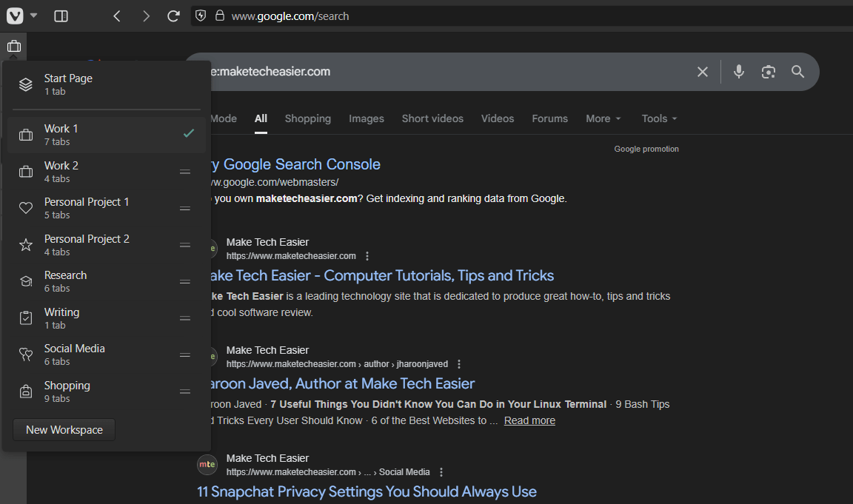Click the magnifier search icon
The image size is (853, 504).
(x=797, y=72)
